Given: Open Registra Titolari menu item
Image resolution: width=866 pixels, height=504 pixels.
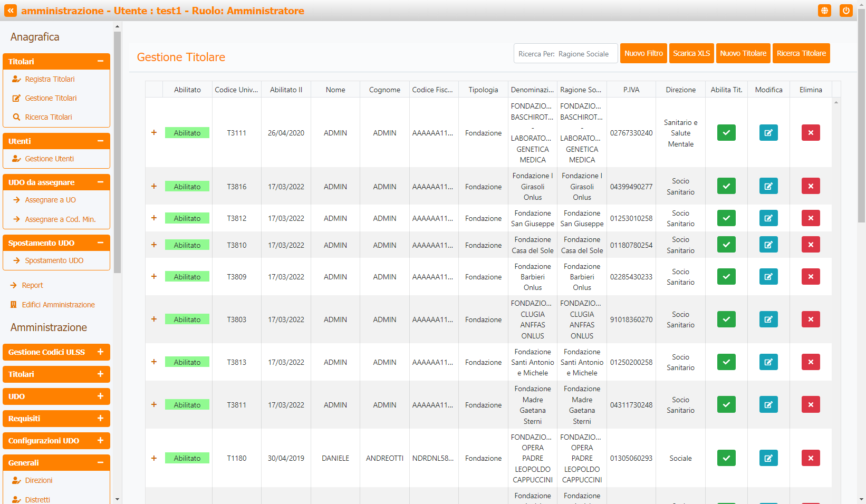Looking at the screenshot, I should coord(50,79).
